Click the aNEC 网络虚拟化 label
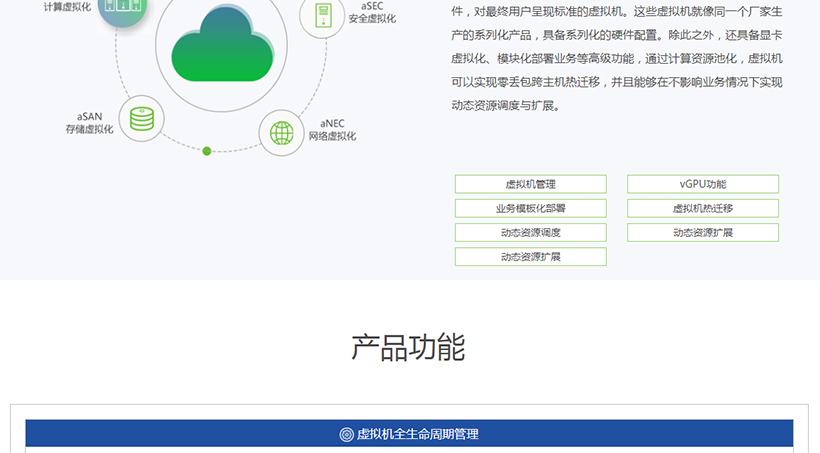The image size is (820, 453). click(332, 130)
